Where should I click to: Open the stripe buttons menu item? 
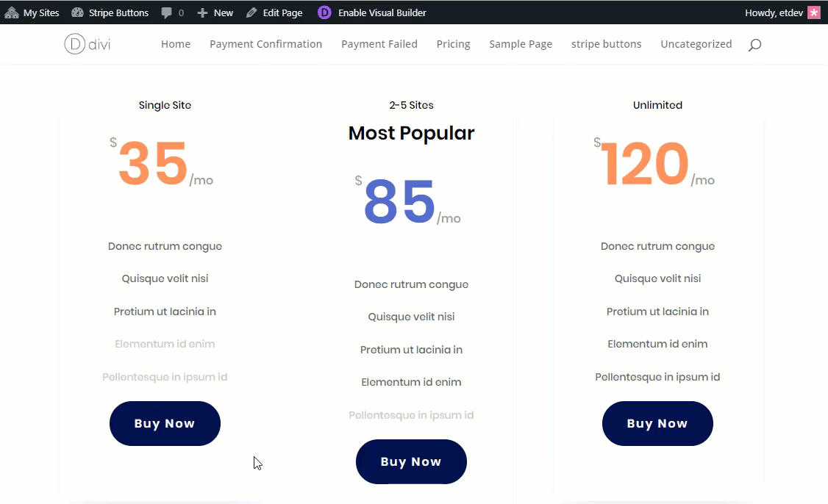pyautogui.click(x=606, y=44)
